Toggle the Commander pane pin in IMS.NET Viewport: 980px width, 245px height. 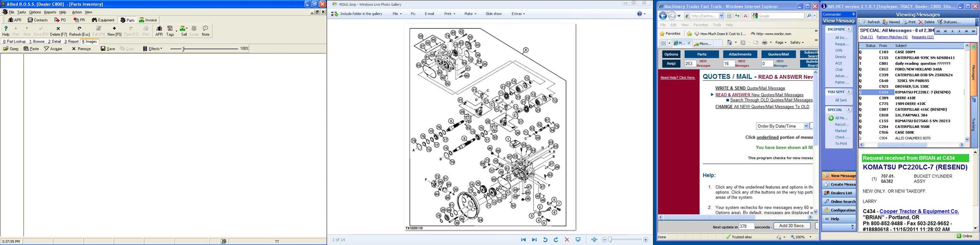click(x=854, y=14)
